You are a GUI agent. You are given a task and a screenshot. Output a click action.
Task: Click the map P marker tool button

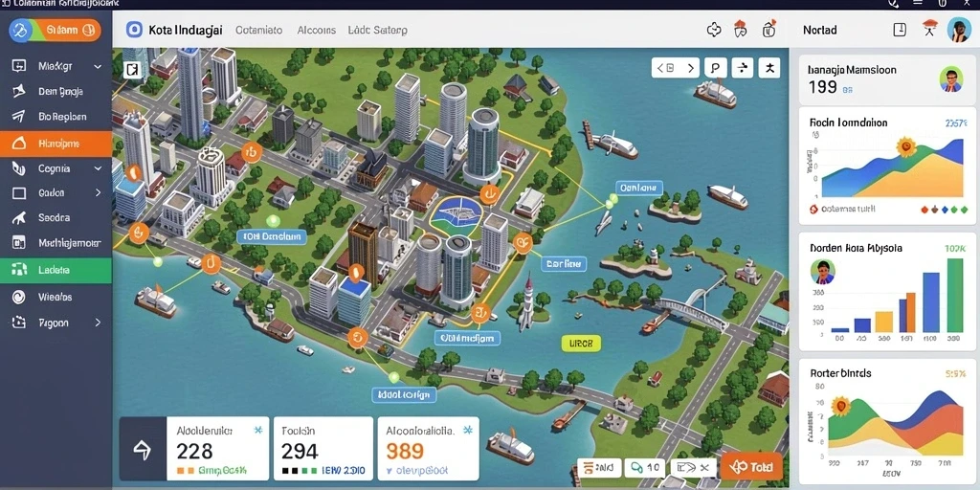coord(715,68)
